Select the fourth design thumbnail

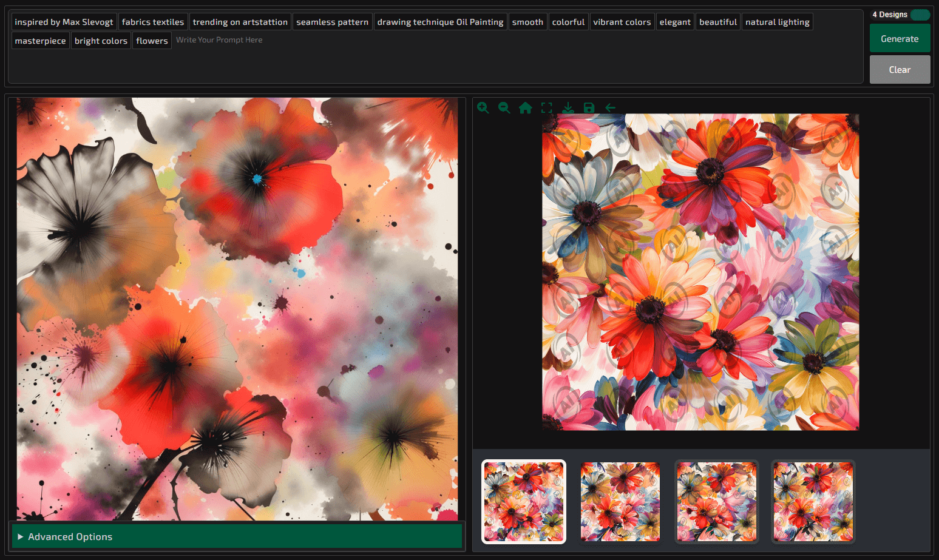(x=813, y=502)
